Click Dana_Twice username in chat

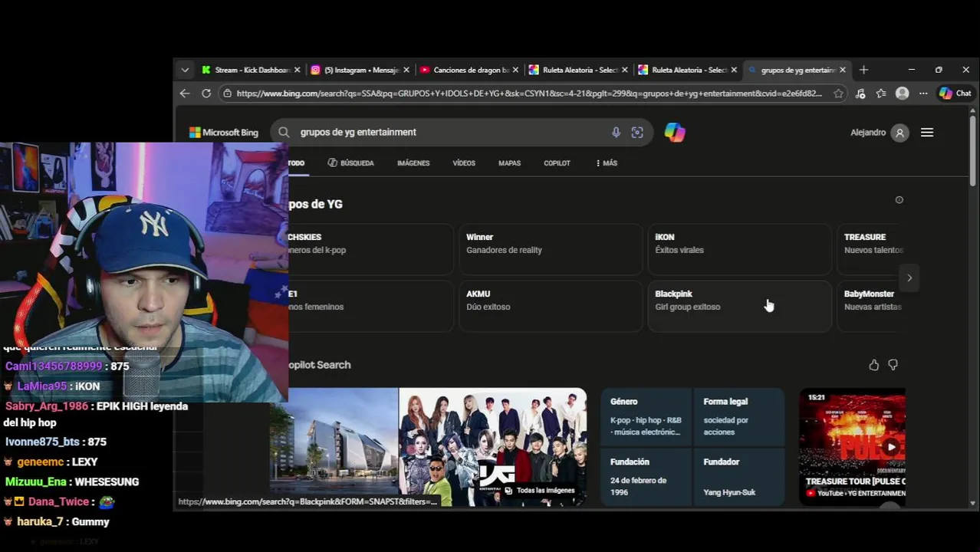click(x=59, y=501)
